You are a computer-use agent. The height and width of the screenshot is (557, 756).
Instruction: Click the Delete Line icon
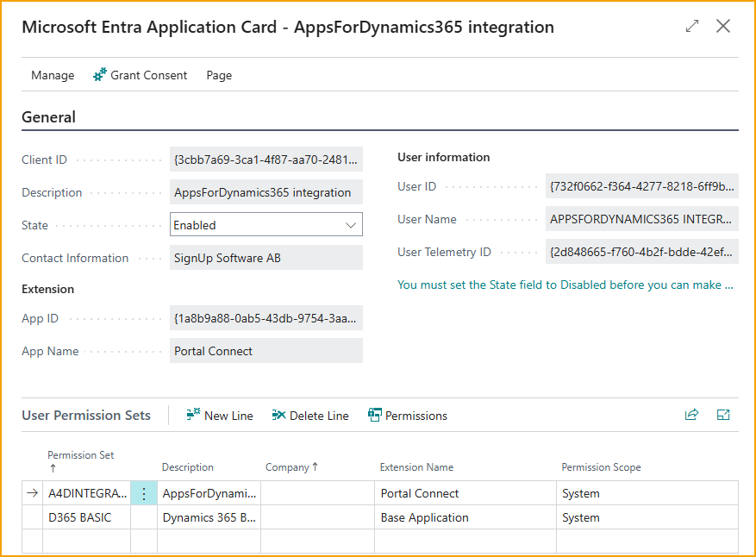click(278, 415)
